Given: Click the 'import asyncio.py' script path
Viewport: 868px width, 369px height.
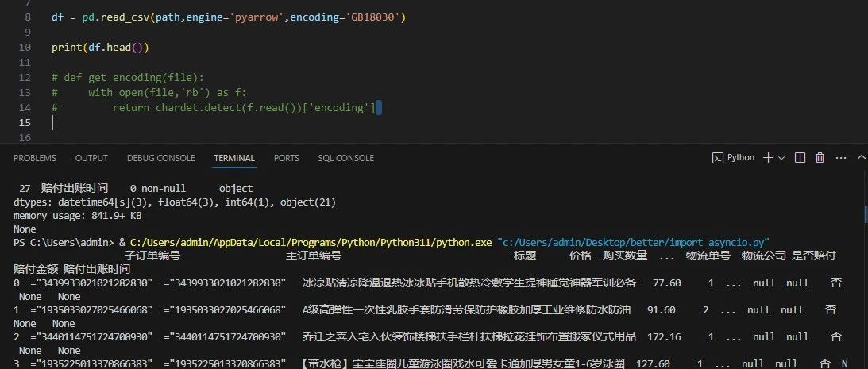Looking at the screenshot, I should coord(633,242).
